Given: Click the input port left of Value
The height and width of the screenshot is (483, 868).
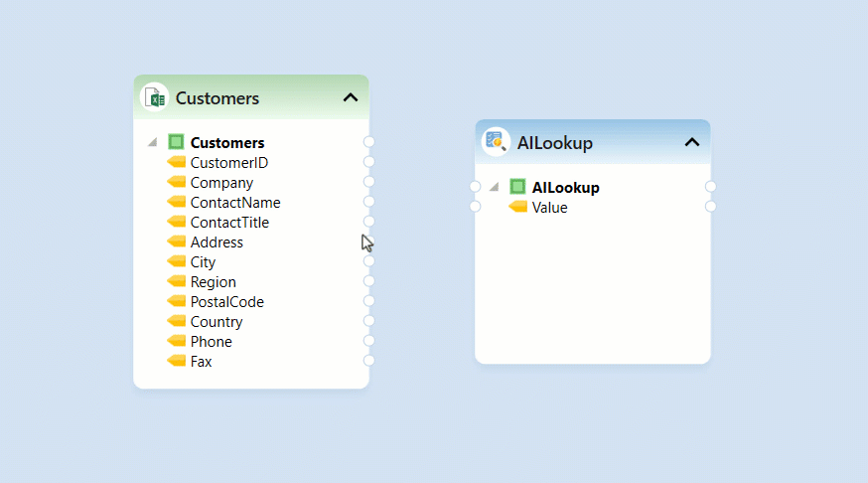Looking at the screenshot, I should (475, 207).
